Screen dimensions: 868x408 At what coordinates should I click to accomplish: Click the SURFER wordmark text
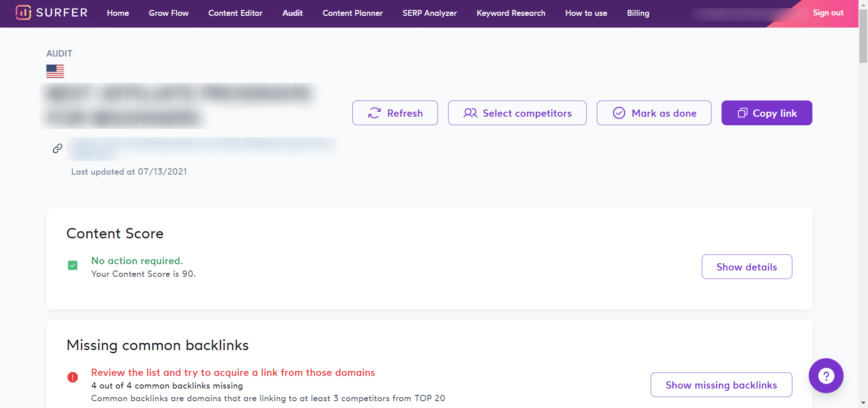(62, 13)
